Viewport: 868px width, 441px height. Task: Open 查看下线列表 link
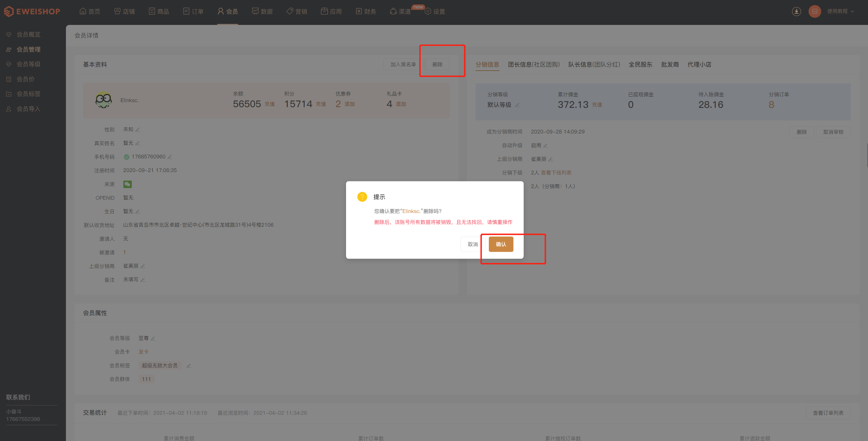coord(556,173)
